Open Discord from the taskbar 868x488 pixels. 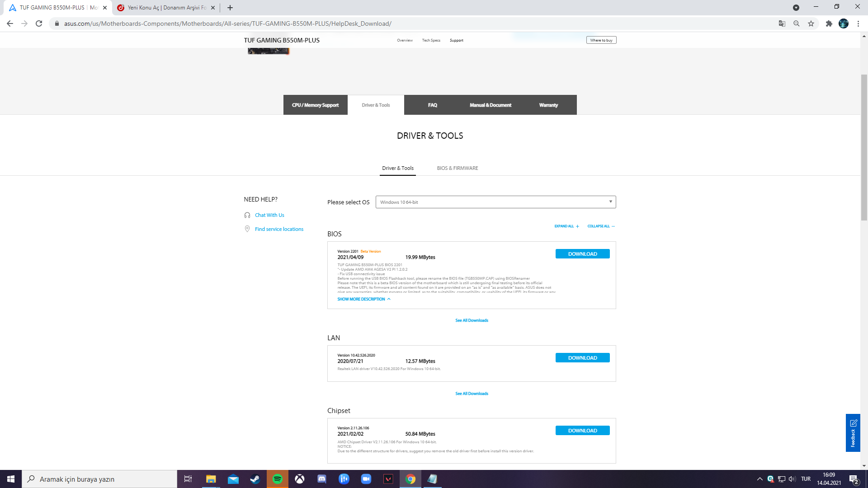coord(322,479)
